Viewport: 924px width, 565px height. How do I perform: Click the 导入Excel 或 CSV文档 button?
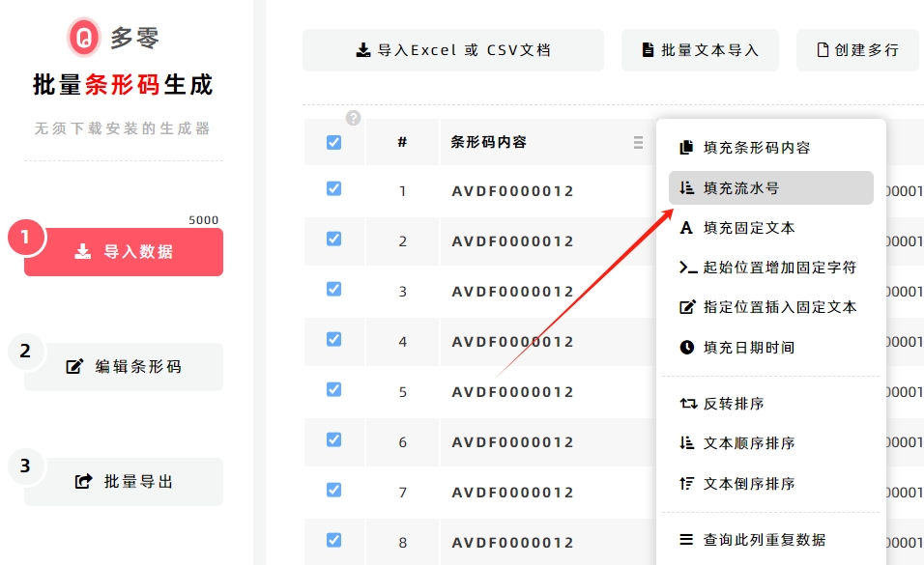click(453, 50)
